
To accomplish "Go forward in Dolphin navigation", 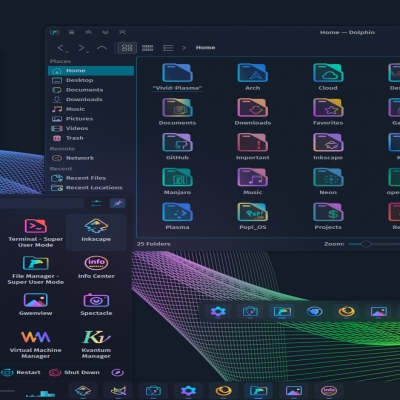I will tap(81, 48).
